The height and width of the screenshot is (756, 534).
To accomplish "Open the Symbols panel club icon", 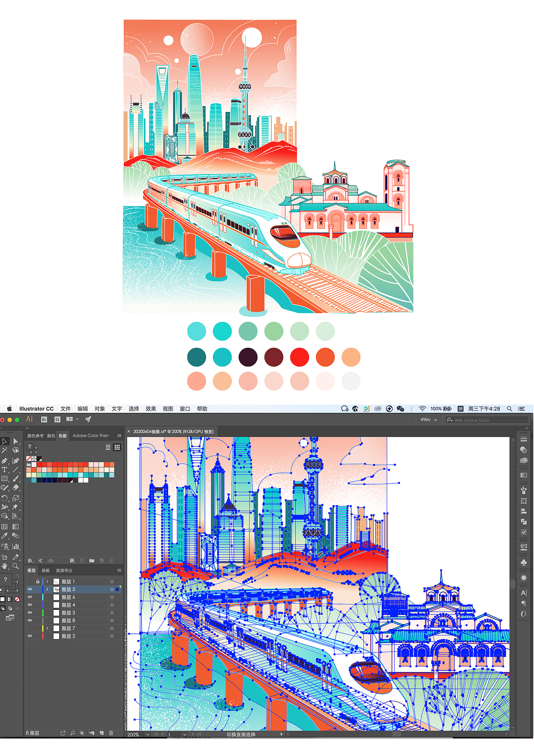I will click(524, 563).
